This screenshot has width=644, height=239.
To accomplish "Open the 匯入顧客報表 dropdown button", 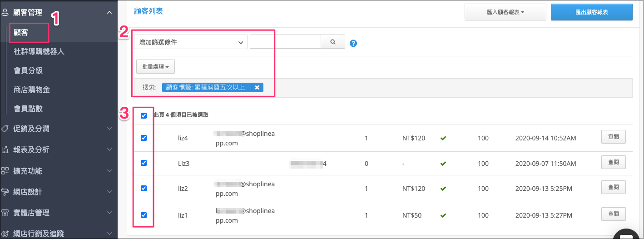I will pos(505,12).
